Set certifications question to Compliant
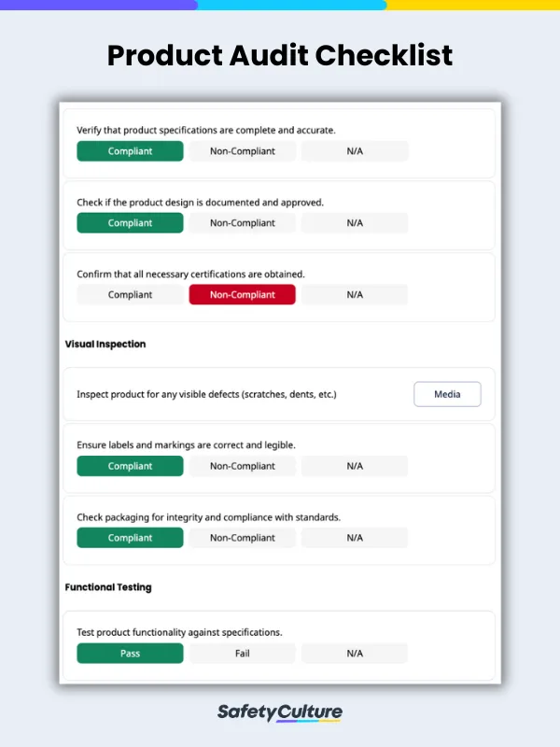The height and width of the screenshot is (747, 560). (130, 295)
